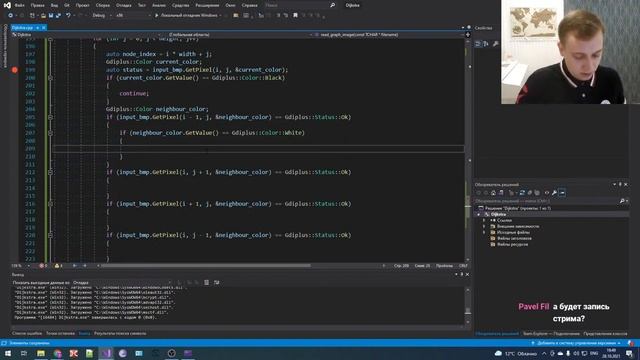Click the search magnifier icon in title bar
640x360 pixels.
(x=333, y=5)
